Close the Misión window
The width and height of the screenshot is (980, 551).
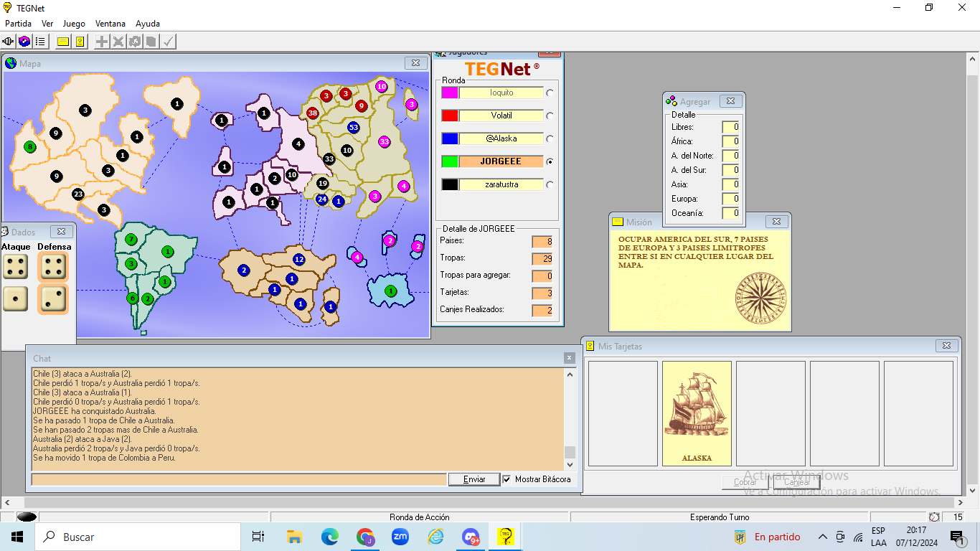click(x=776, y=222)
